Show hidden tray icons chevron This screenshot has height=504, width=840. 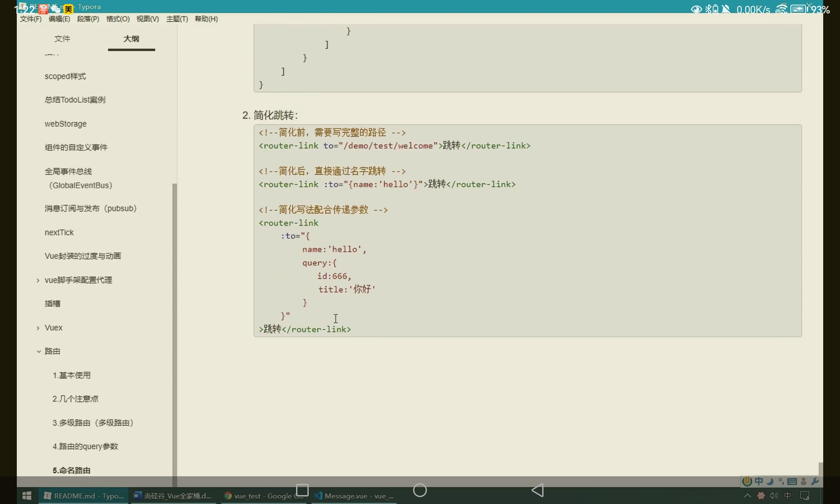tap(747, 496)
